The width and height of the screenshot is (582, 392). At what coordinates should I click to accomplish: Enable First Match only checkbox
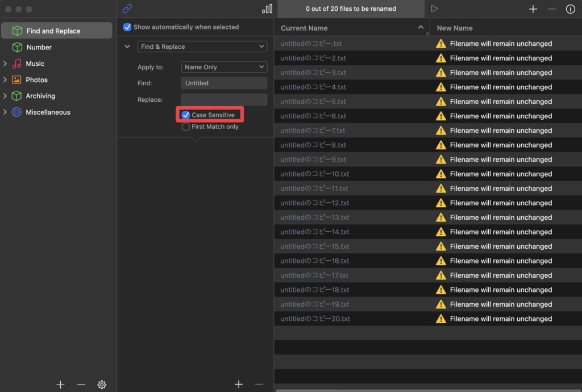tap(186, 127)
